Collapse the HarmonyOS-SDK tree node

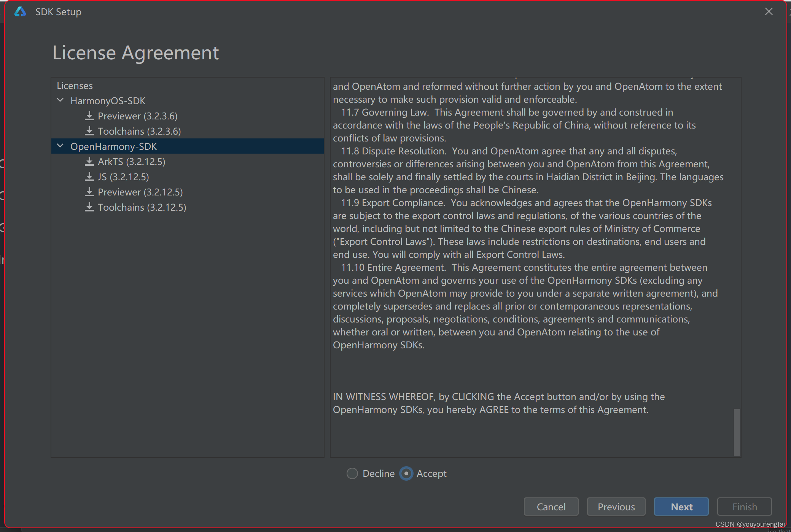(60, 100)
